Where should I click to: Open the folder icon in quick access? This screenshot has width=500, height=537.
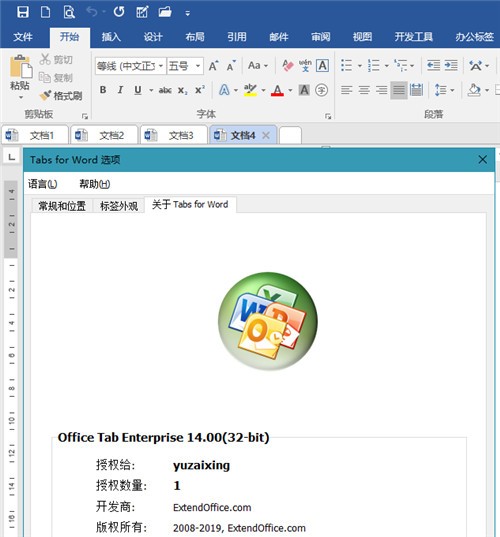click(165, 12)
